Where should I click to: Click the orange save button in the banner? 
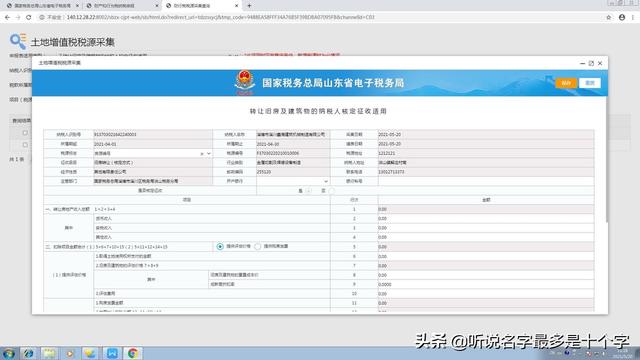pos(566,83)
